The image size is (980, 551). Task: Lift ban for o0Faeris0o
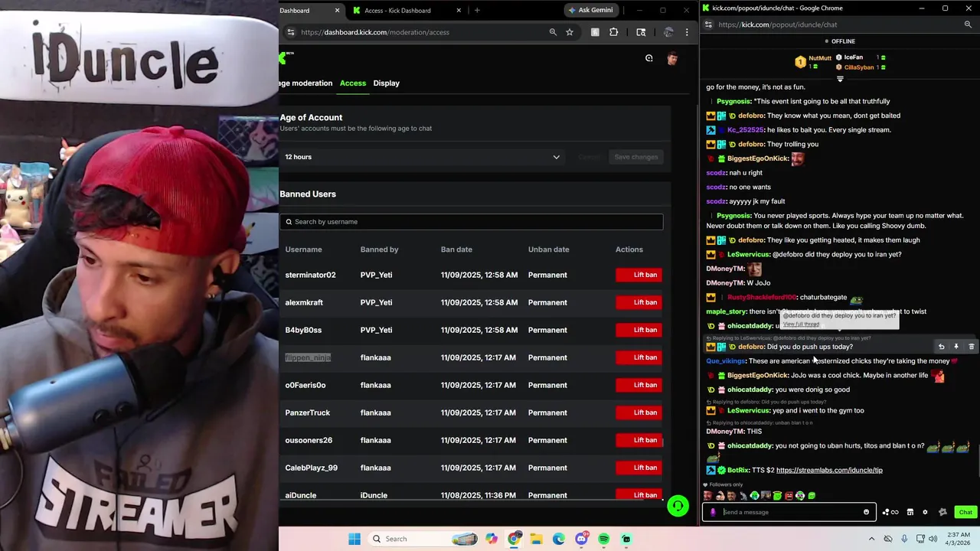point(639,385)
